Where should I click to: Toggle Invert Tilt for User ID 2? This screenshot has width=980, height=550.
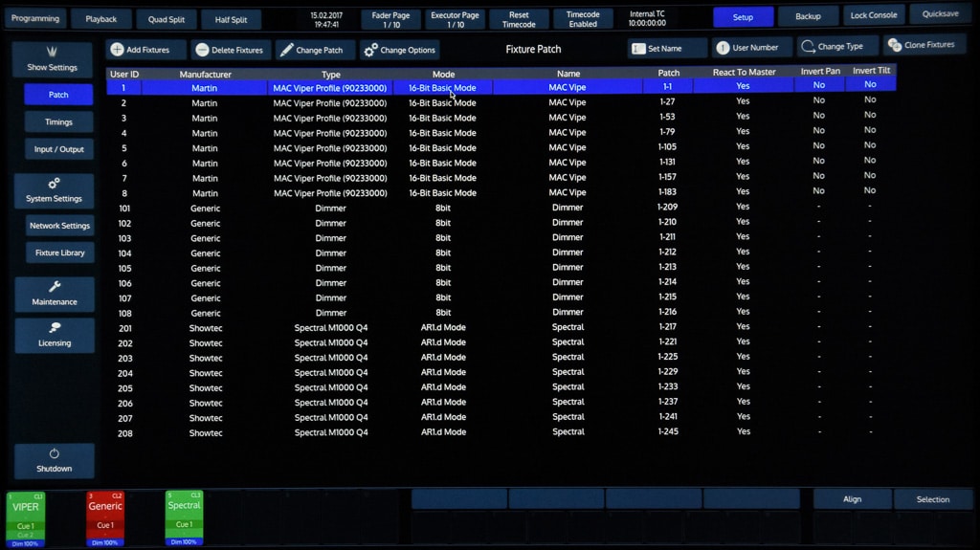pos(869,99)
